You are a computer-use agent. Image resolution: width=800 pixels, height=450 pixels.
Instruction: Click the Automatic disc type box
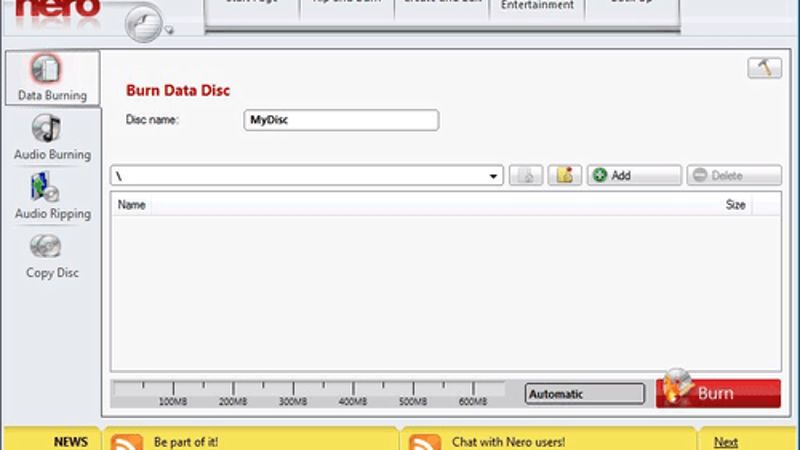point(584,394)
